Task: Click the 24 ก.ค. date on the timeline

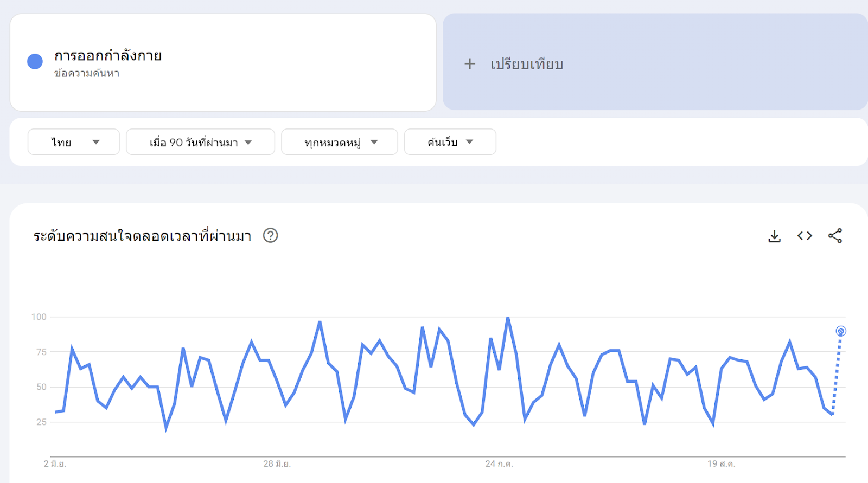Action: click(x=499, y=464)
